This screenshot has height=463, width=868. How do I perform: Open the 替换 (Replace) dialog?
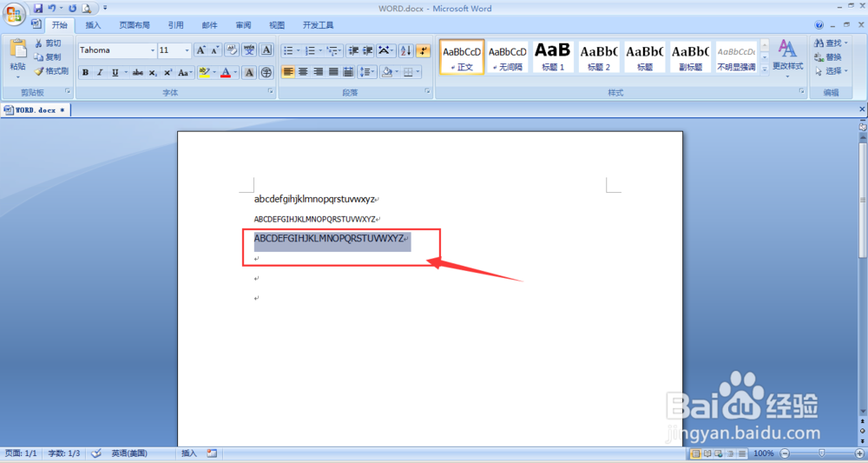tap(828, 57)
